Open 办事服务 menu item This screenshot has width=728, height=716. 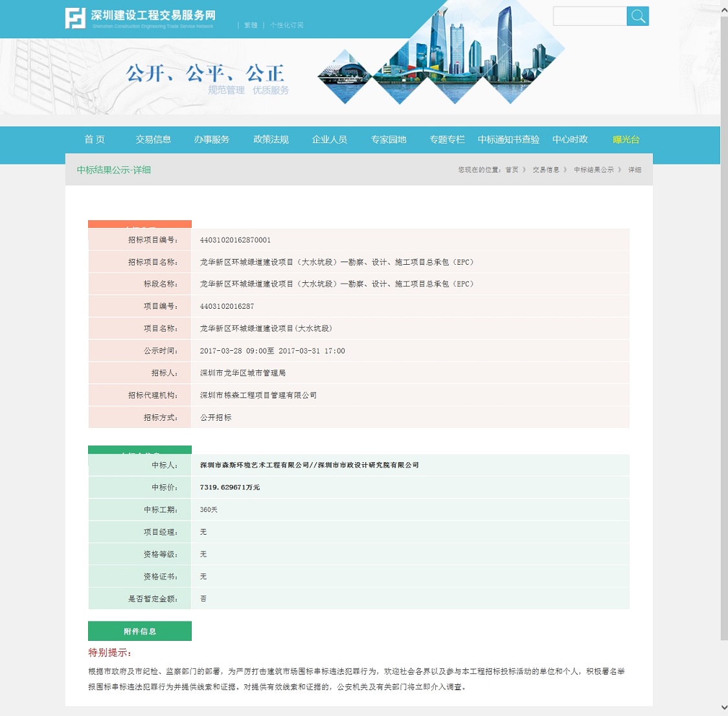pyautogui.click(x=212, y=140)
